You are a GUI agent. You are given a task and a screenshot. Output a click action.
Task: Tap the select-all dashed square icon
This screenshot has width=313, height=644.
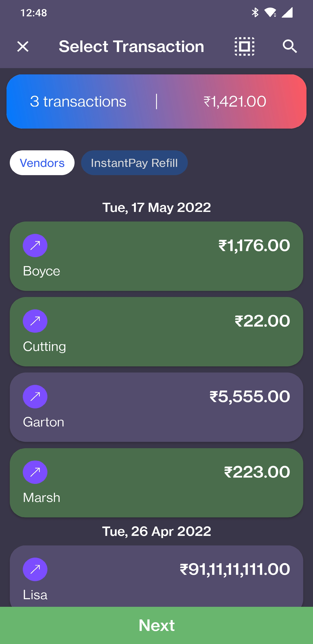click(244, 47)
